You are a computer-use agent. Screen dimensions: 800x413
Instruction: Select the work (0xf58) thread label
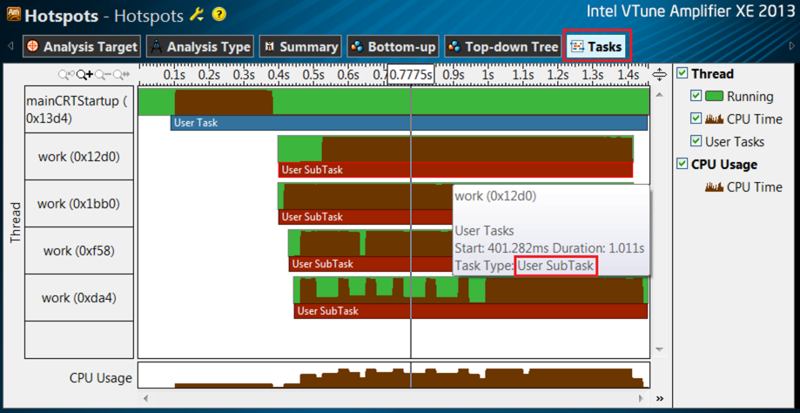(79, 251)
